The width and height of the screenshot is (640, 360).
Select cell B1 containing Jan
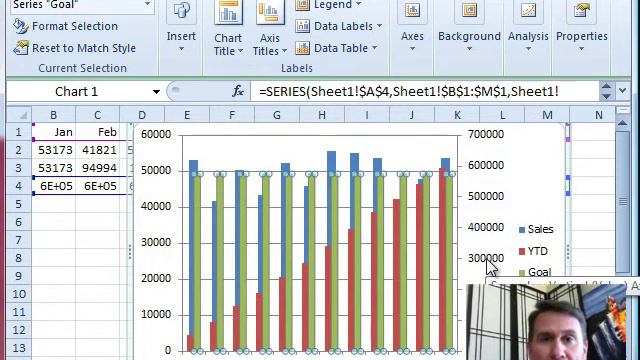(53, 132)
